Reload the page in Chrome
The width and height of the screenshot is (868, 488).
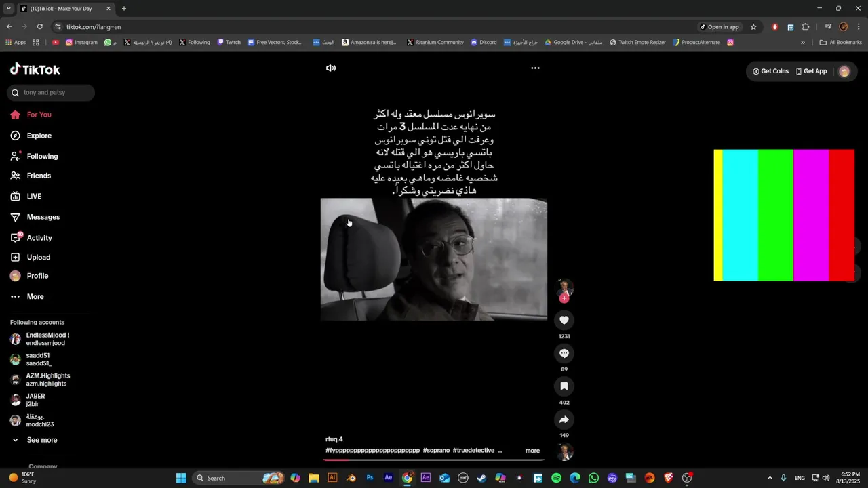40,27
